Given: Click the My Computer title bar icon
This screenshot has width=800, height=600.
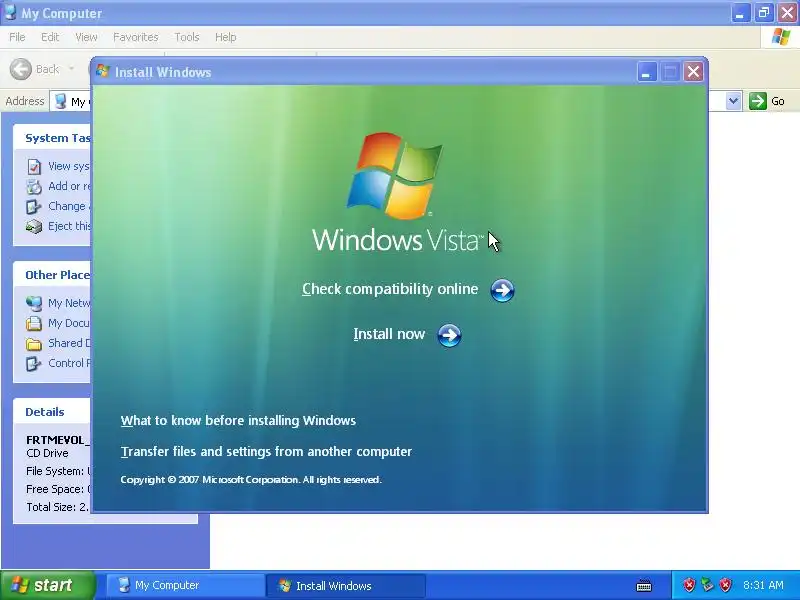Looking at the screenshot, I should [10, 12].
